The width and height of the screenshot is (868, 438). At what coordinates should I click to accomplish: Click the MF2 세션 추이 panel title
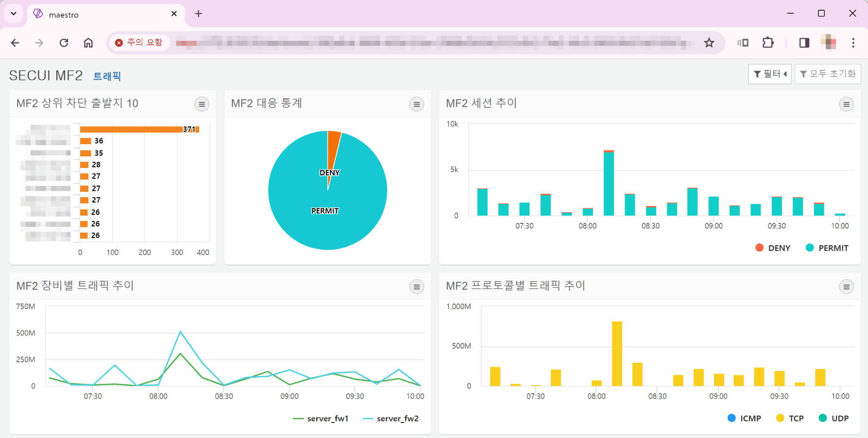[x=481, y=103]
